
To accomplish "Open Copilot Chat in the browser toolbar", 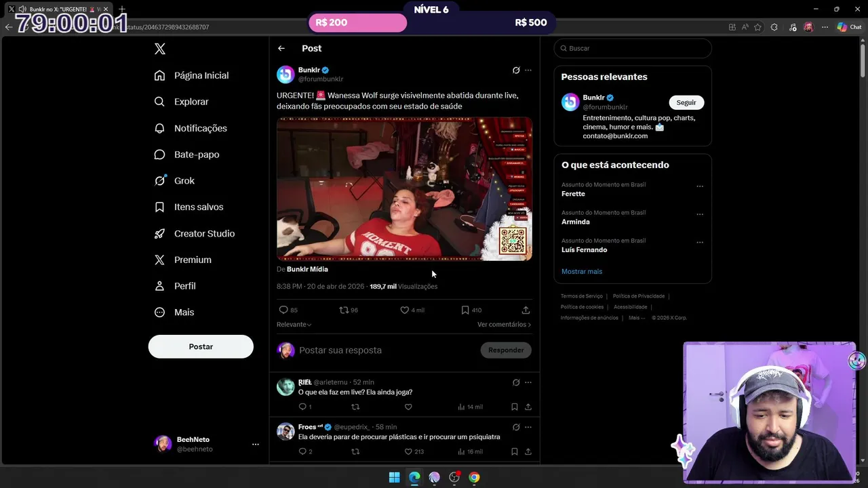I will (849, 27).
